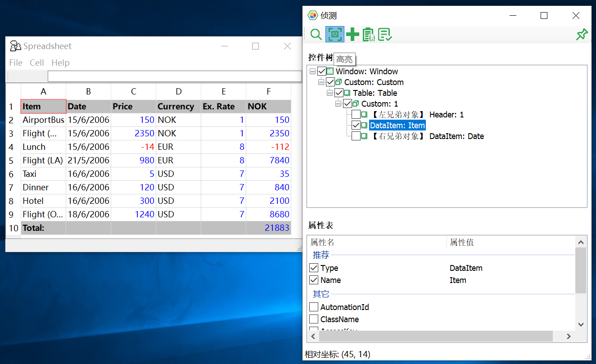
Task: Click the magnifier search icon in the toolbar
Action: [316, 35]
